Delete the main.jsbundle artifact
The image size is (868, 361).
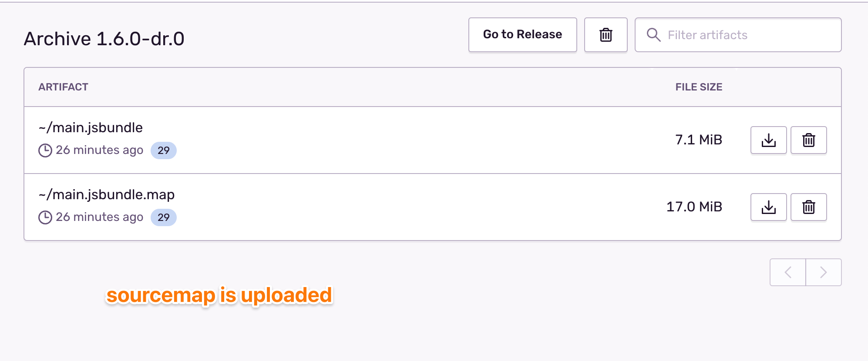click(808, 140)
